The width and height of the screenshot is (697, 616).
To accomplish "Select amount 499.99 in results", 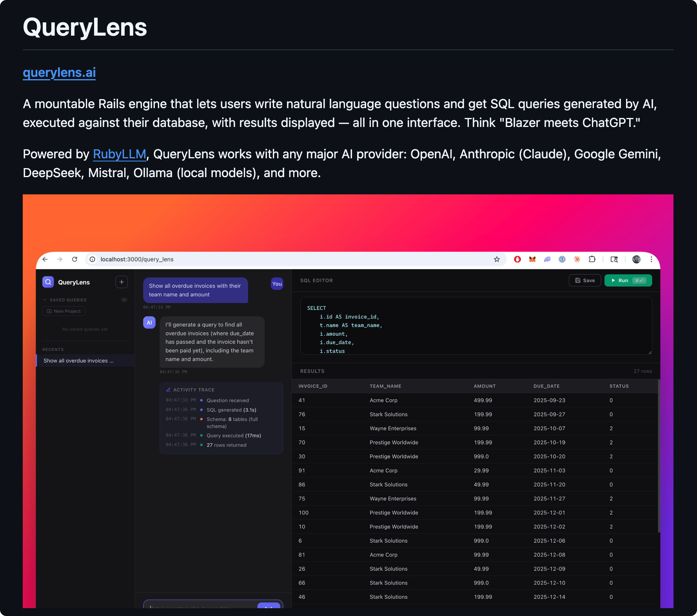I will coord(483,400).
